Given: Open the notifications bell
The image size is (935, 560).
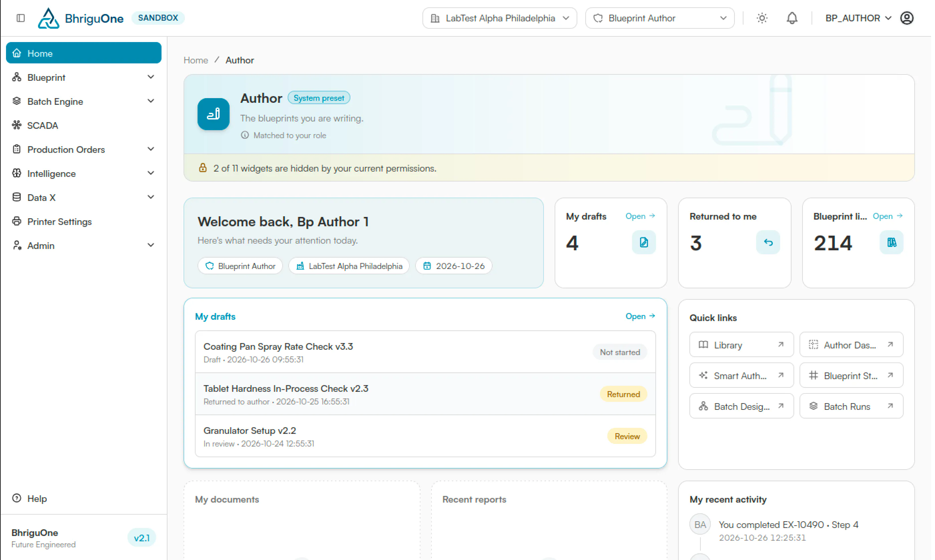Looking at the screenshot, I should click(x=792, y=18).
